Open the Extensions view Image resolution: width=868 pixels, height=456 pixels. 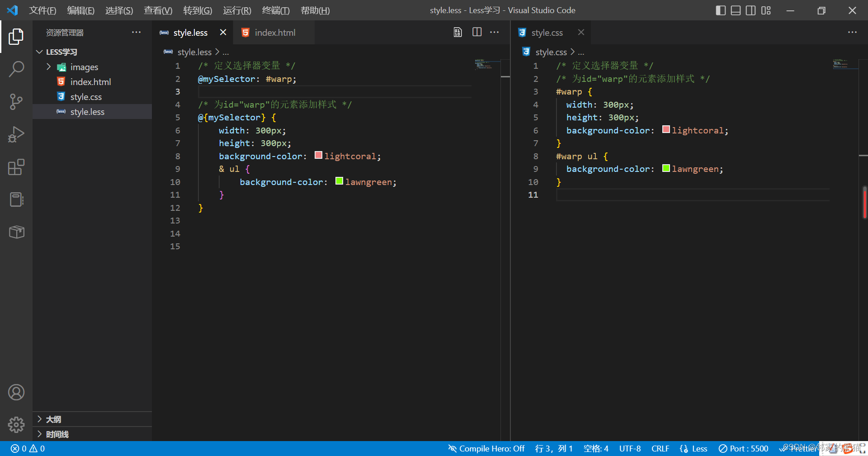(16, 167)
